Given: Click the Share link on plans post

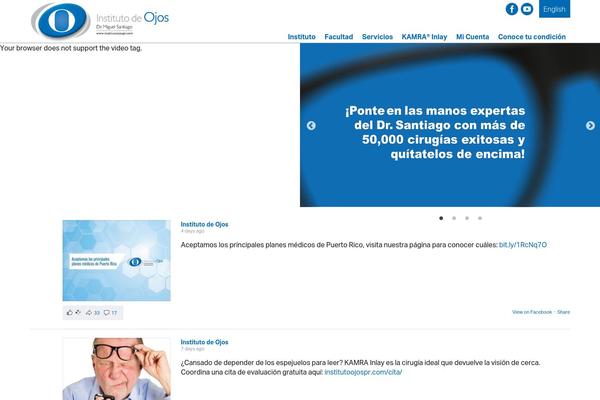Looking at the screenshot, I should pos(563,312).
